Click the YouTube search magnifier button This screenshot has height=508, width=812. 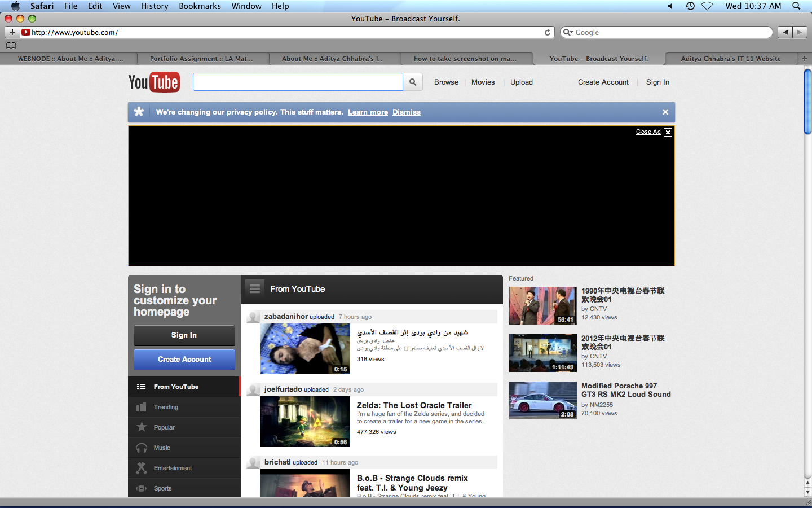[413, 82]
